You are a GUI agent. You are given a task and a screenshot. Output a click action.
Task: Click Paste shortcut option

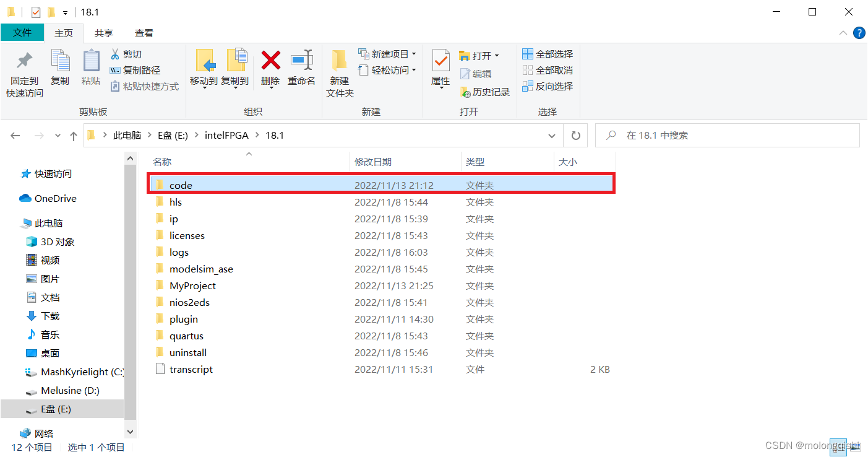click(x=145, y=87)
